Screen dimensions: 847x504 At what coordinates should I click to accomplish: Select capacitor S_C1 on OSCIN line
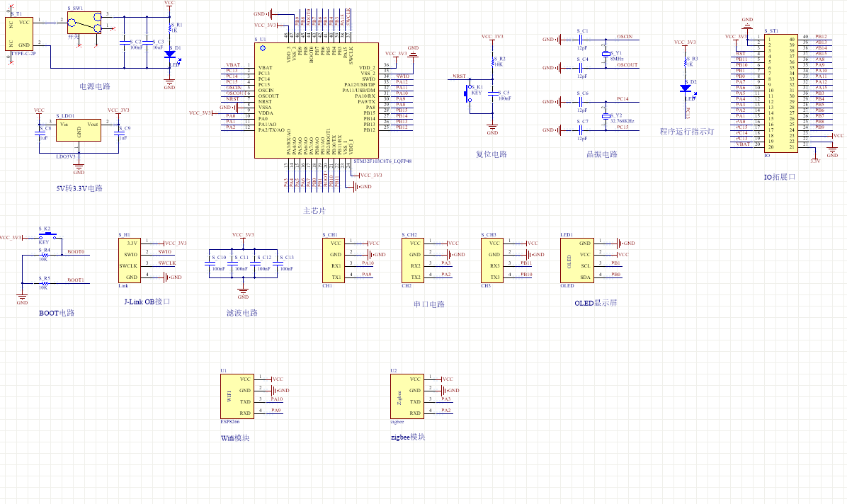[581, 40]
